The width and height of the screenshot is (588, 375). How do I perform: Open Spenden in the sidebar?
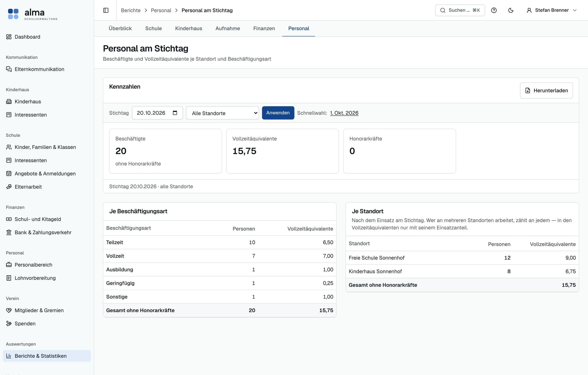tap(47, 324)
